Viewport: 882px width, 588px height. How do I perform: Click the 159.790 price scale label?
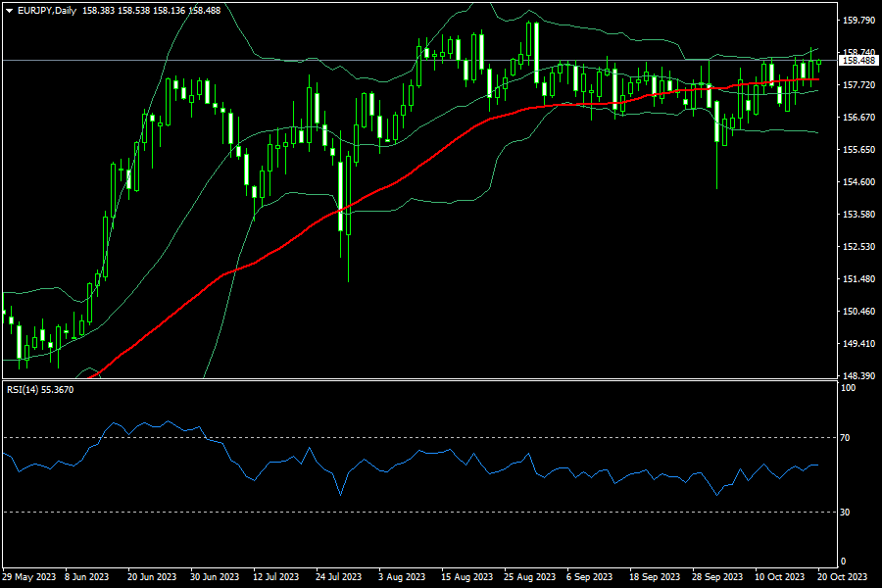[858, 21]
